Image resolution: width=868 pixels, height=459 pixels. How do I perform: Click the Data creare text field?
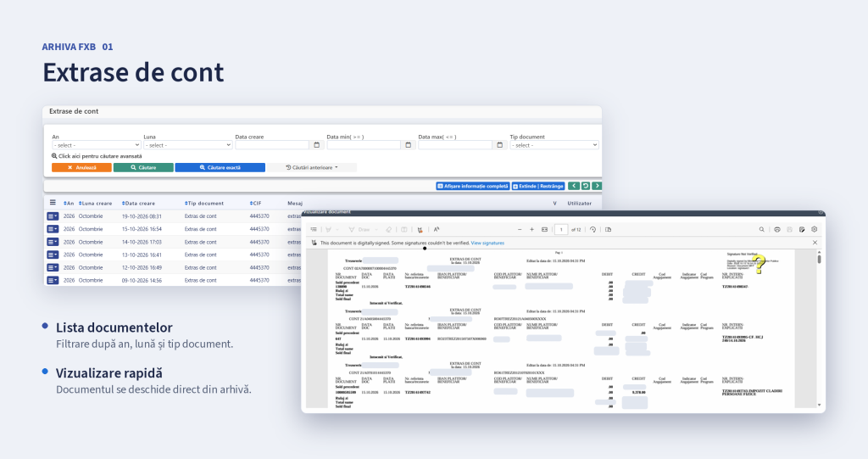tap(272, 145)
